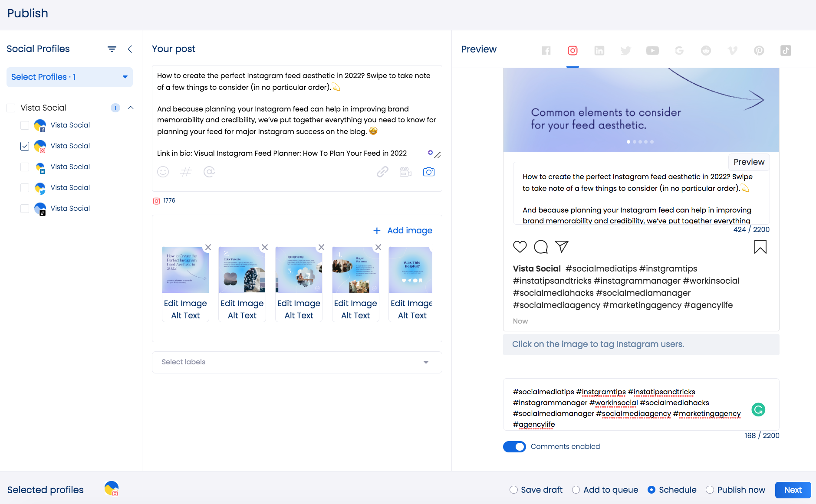Open the Select Profiles dropdown
816x504 pixels.
pyautogui.click(x=69, y=77)
